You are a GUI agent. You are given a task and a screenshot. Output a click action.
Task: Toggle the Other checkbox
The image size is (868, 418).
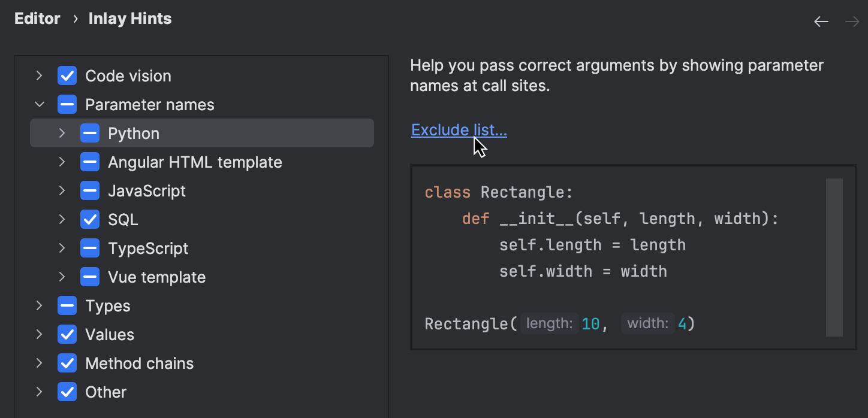(67, 392)
